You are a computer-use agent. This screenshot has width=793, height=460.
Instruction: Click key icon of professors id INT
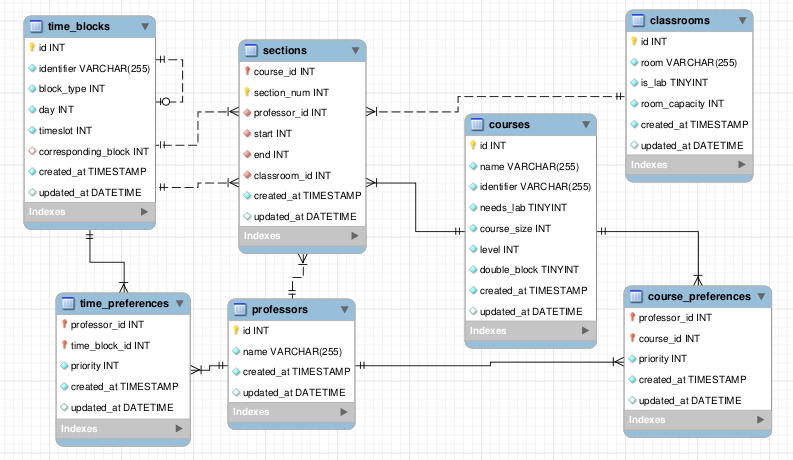[x=236, y=330]
